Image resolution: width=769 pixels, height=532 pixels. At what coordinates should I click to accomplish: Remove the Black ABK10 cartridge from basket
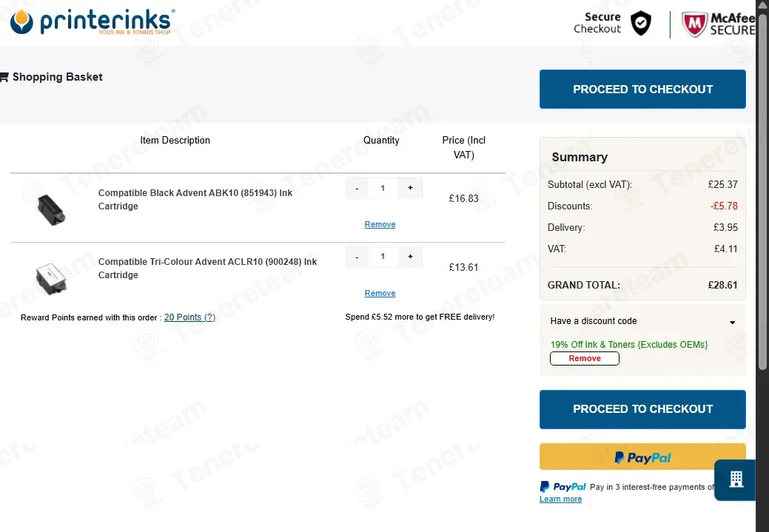coord(380,225)
